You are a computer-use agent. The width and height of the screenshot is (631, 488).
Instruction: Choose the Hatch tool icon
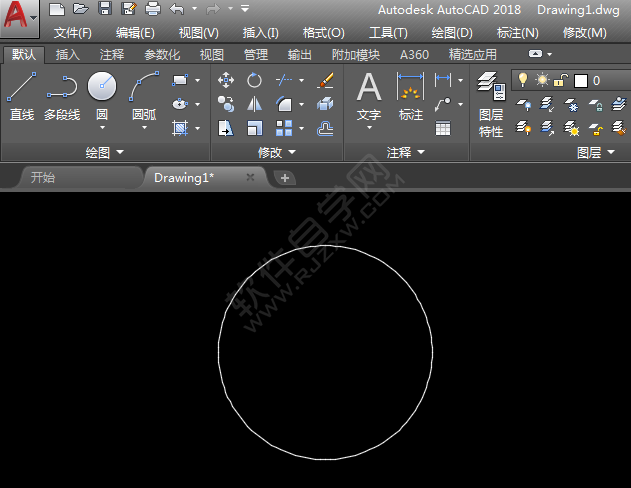pyautogui.click(x=179, y=128)
